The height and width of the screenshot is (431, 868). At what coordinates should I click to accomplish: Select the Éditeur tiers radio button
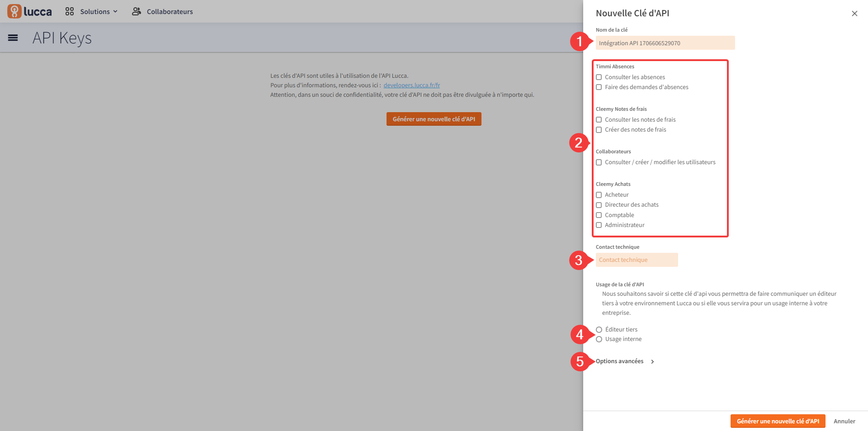599,330
